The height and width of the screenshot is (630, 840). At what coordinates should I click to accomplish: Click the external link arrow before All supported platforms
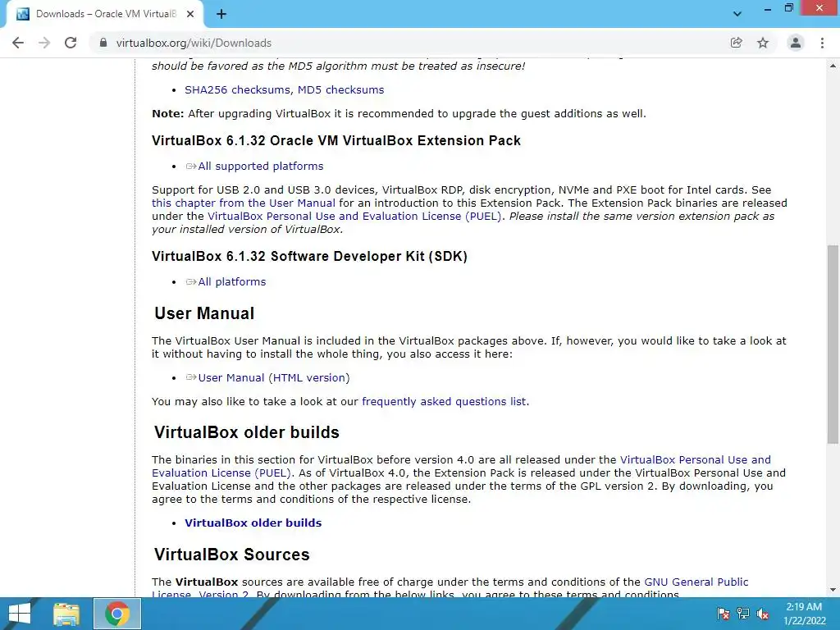click(191, 166)
